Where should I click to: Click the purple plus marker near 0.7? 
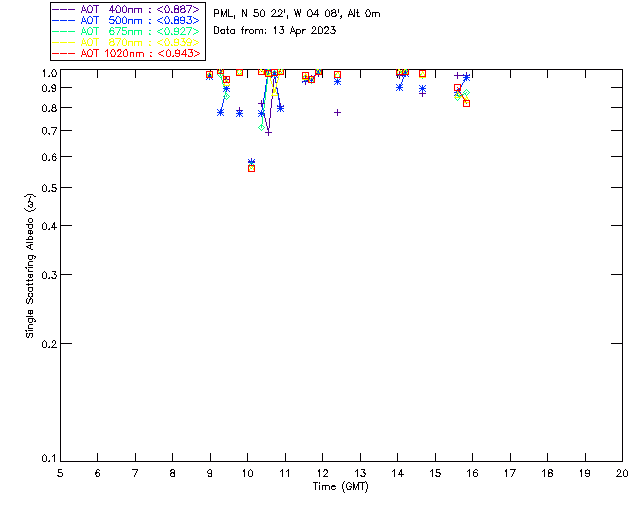(x=268, y=132)
